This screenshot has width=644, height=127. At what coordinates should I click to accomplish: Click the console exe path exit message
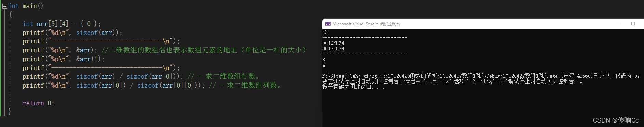[x=481, y=76]
